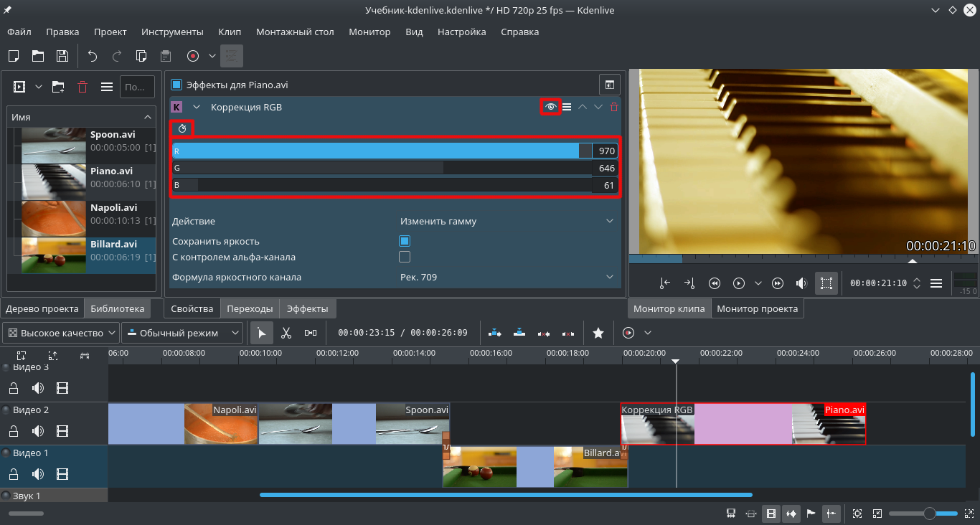
Task: Switch to the Переходы tab
Action: 250,309
